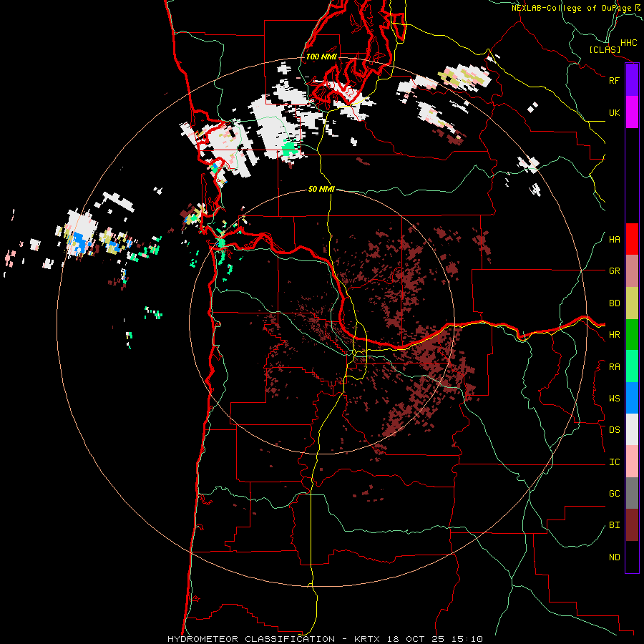Select the GC gray legend swatch
This screenshot has width=644, height=644.
[x=632, y=493]
